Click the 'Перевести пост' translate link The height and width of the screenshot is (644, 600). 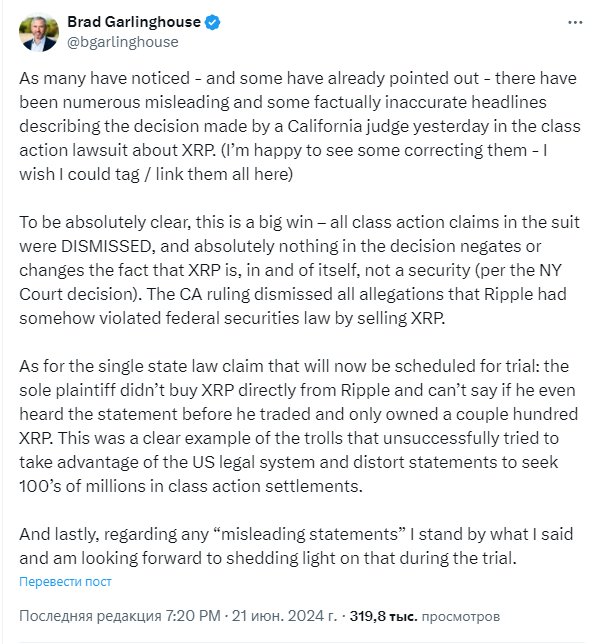65,582
